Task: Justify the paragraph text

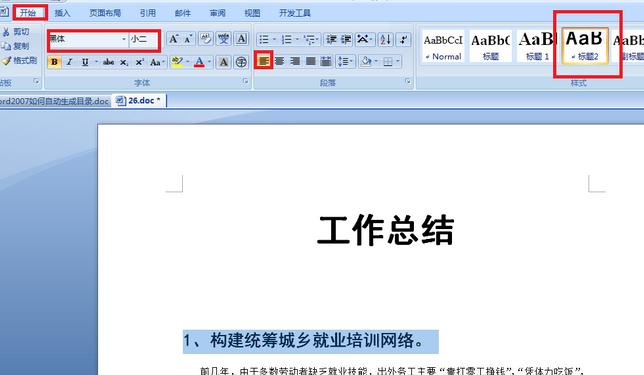Action: [x=310, y=62]
